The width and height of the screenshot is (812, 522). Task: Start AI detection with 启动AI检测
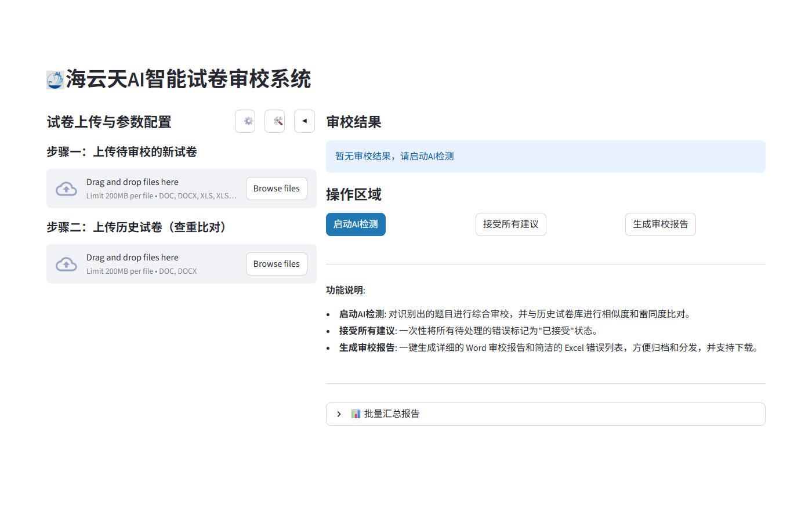click(x=356, y=224)
